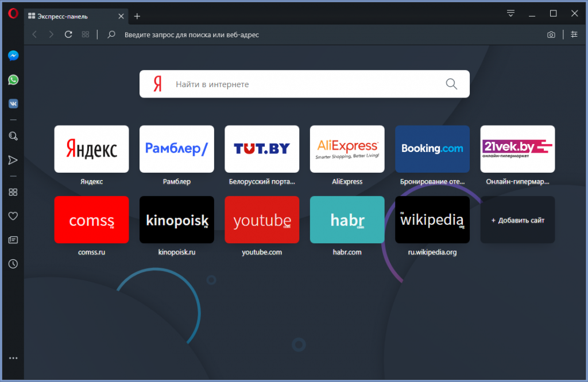Open the 21vek.by speed dial tile
The width and height of the screenshot is (588, 382).
(517, 149)
